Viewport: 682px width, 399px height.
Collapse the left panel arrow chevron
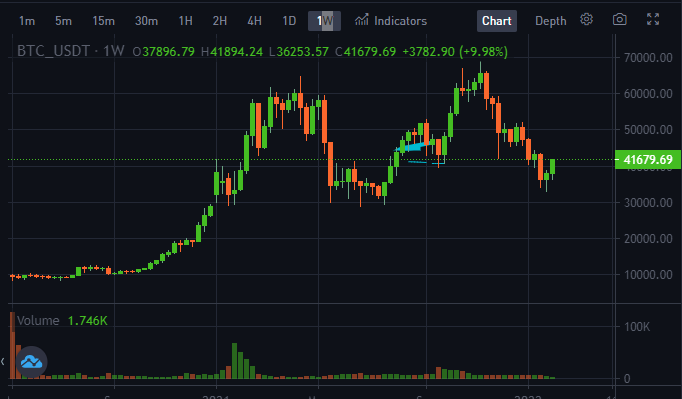point(3,362)
